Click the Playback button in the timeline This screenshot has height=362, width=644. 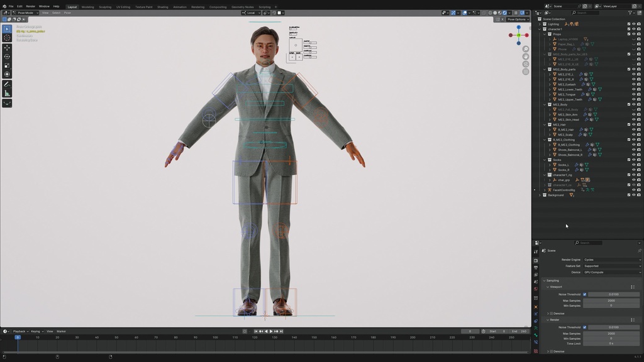click(19, 331)
